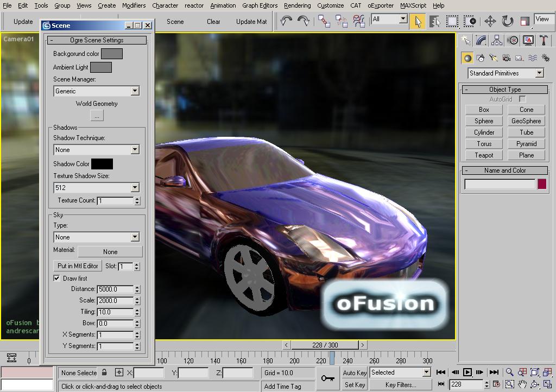This screenshot has height=392, width=556.
Task: Click the Undo arrow icon
Action: pyautogui.click(x=286, y=21)
